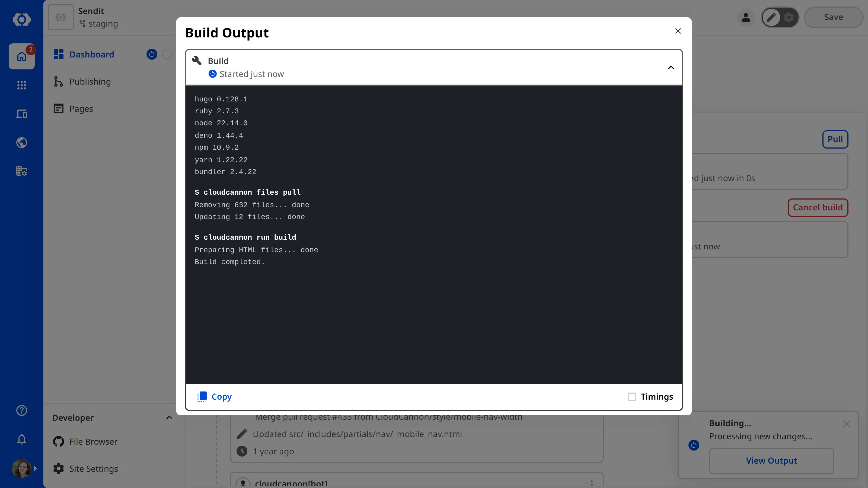Click the Pull button
The height and width of the screenshot is (488, 868).
(835, 139)
